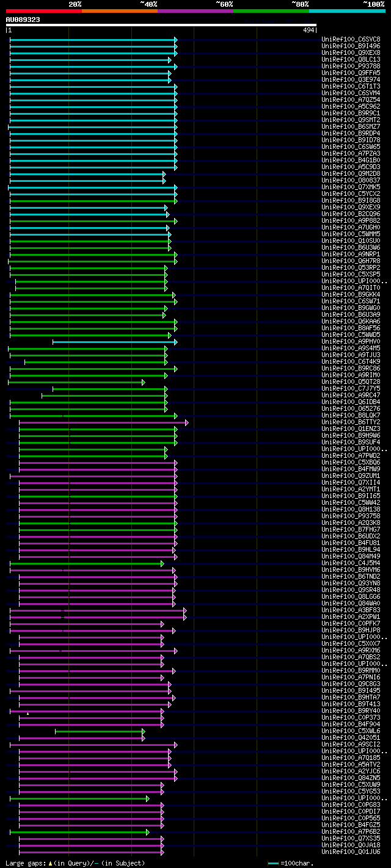Select the UniRef100_Q42051 label
The image size is (391, 868).
pyautogui.click(x=351, y=737)
